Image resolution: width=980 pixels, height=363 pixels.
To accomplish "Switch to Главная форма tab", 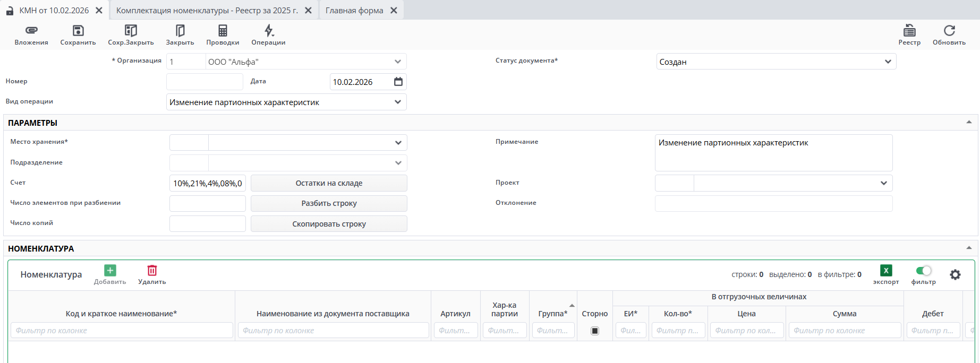I will coord(354,11).
